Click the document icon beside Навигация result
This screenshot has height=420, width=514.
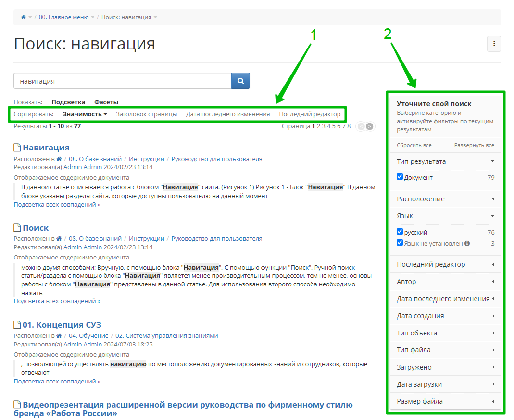[x=17, y=148]
